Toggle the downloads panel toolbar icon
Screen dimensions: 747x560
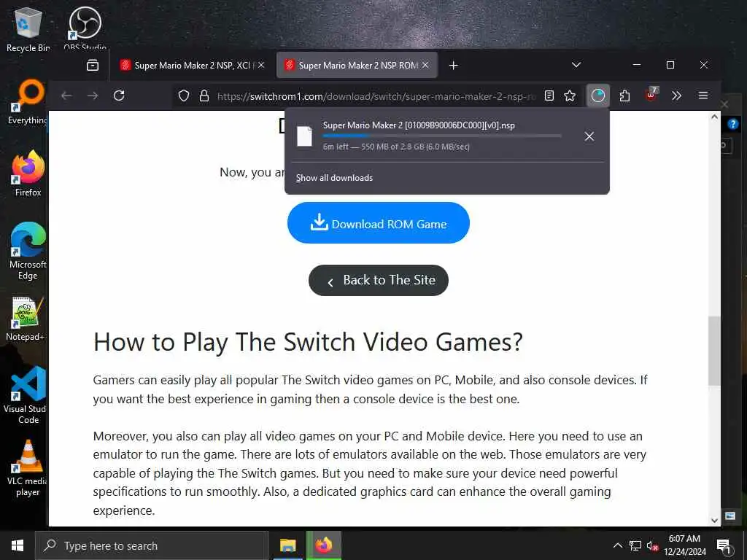click(598, 96)
